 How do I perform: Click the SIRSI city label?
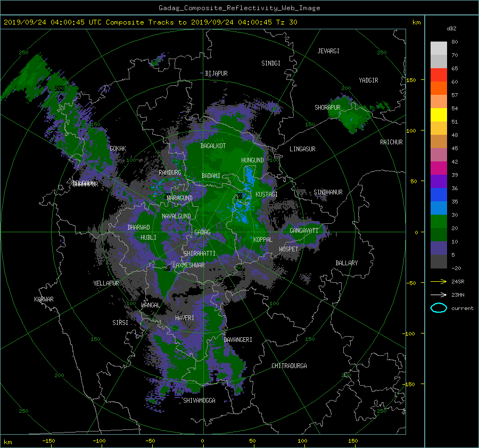[120, 323]
